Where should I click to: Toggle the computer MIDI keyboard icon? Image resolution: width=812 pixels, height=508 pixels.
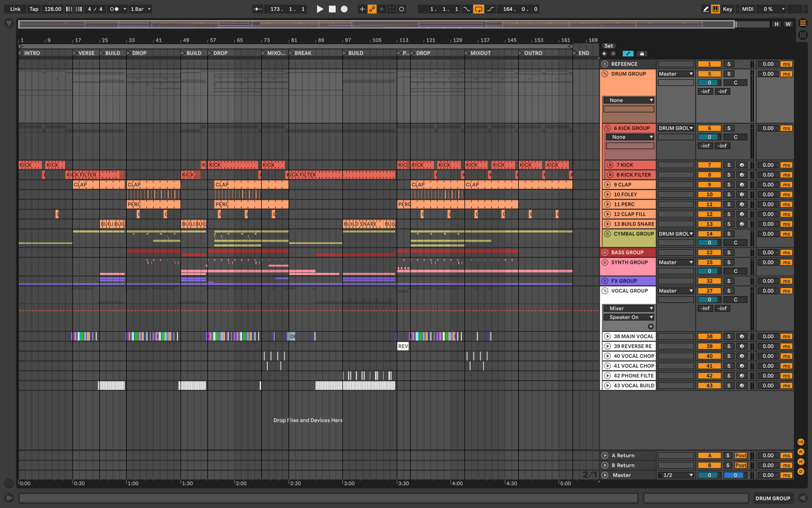(715, 9)
